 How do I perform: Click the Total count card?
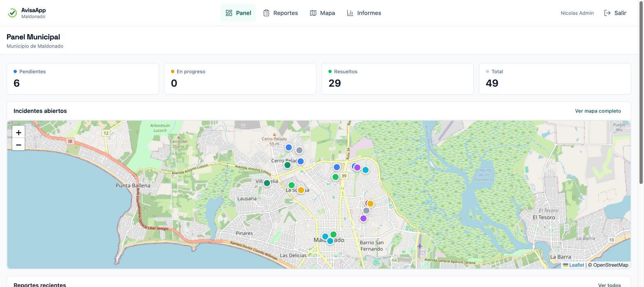coord(555,79)
